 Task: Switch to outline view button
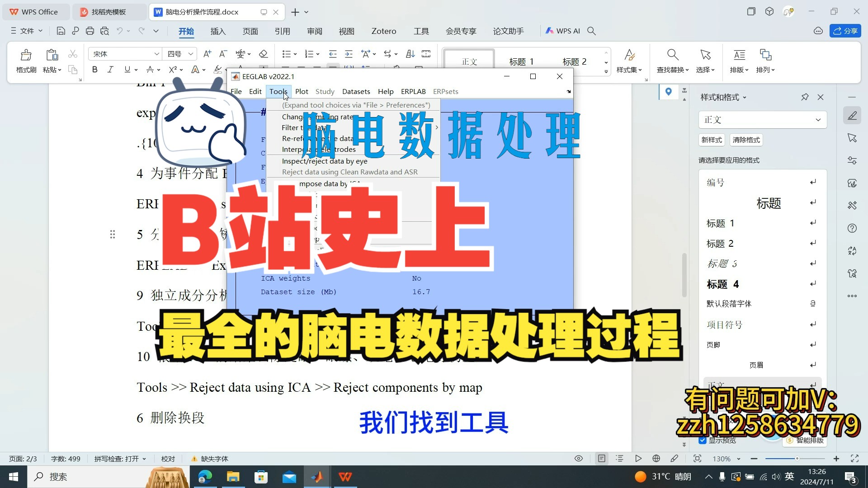click(x=619, y=459)
